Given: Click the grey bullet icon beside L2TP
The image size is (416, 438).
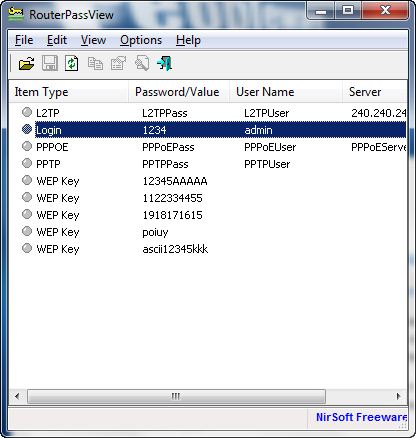Looking at the screenshot, I should 27,112.
